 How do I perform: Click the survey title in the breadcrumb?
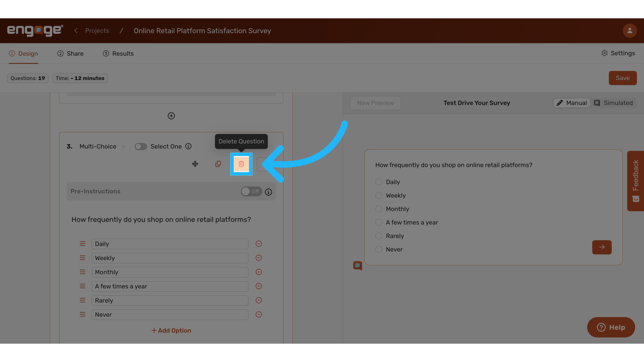pos(202,31)
